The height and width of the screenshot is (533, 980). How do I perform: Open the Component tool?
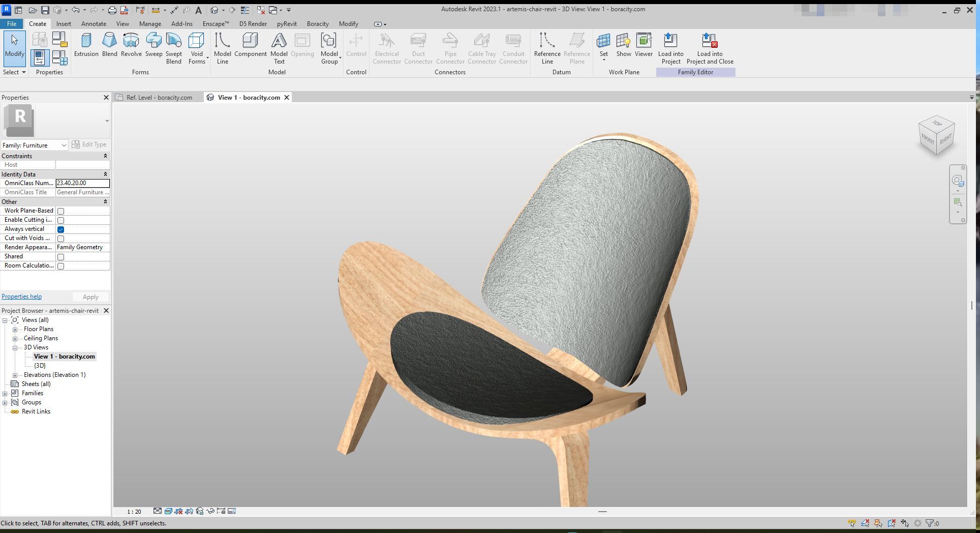250,45
